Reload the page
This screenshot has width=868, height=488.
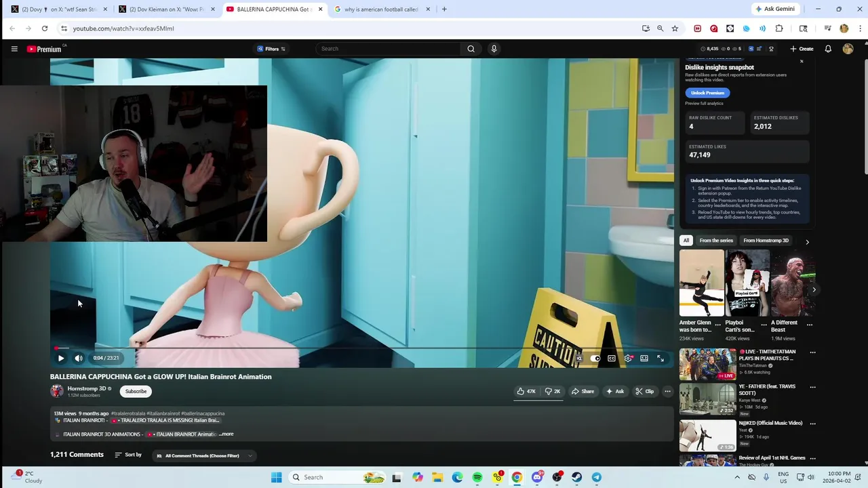(x=45, y=28)
